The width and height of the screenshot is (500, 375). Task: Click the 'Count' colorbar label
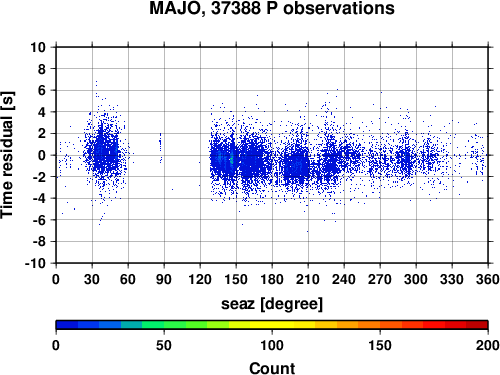[x=272, y=368]
